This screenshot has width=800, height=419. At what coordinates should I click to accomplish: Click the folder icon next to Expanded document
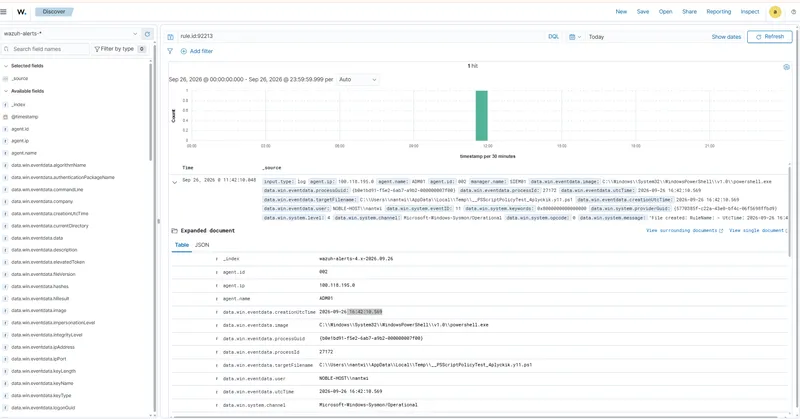coord(174,231)
